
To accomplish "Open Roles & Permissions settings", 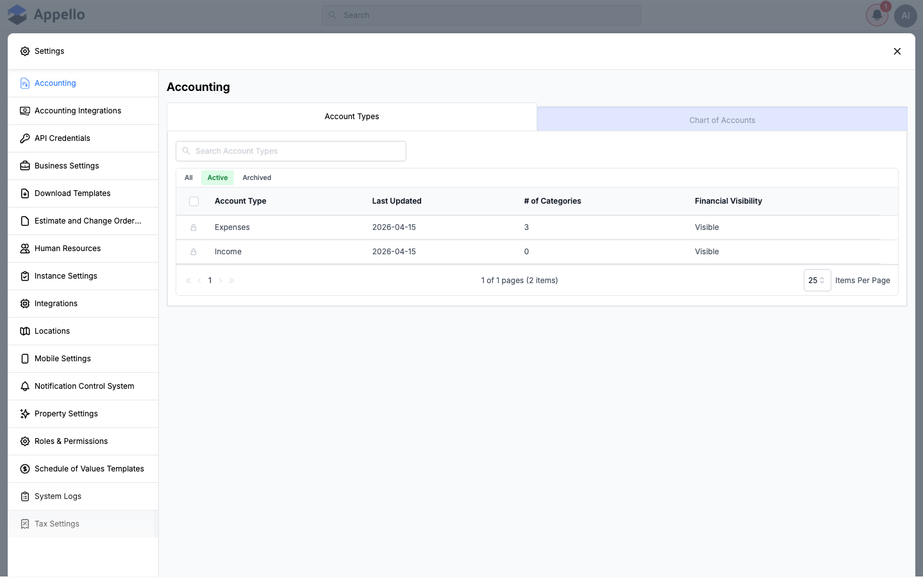I will click(x=83, y=441).
